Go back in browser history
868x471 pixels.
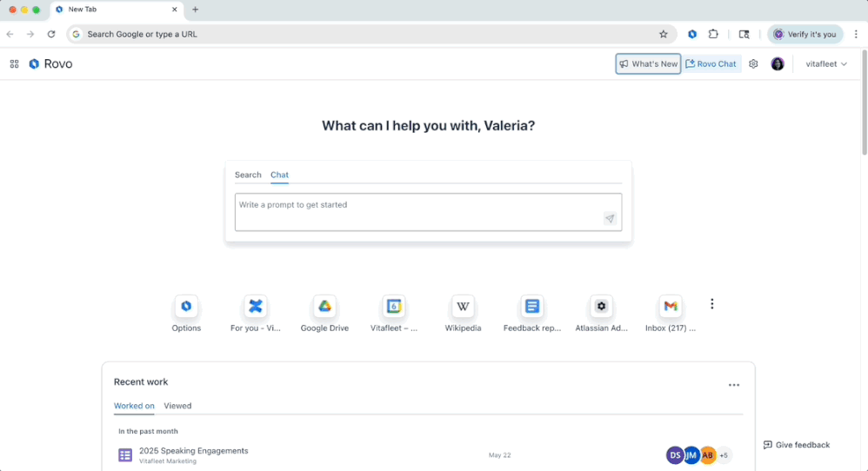pos(10,34)
